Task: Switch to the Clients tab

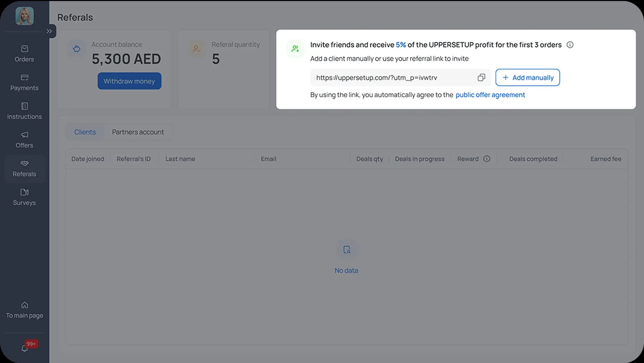Action: (85, 132)
